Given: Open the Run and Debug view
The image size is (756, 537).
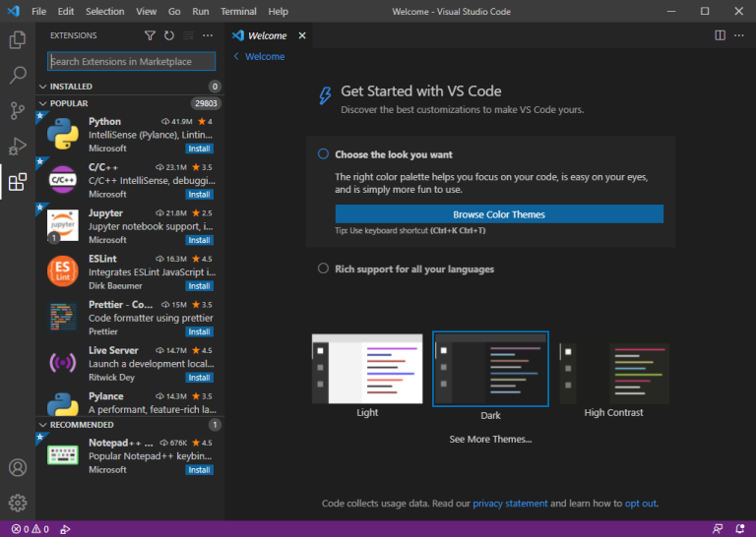Looking at the screenshot, I should pyautogui.click(x=18, y=146).
